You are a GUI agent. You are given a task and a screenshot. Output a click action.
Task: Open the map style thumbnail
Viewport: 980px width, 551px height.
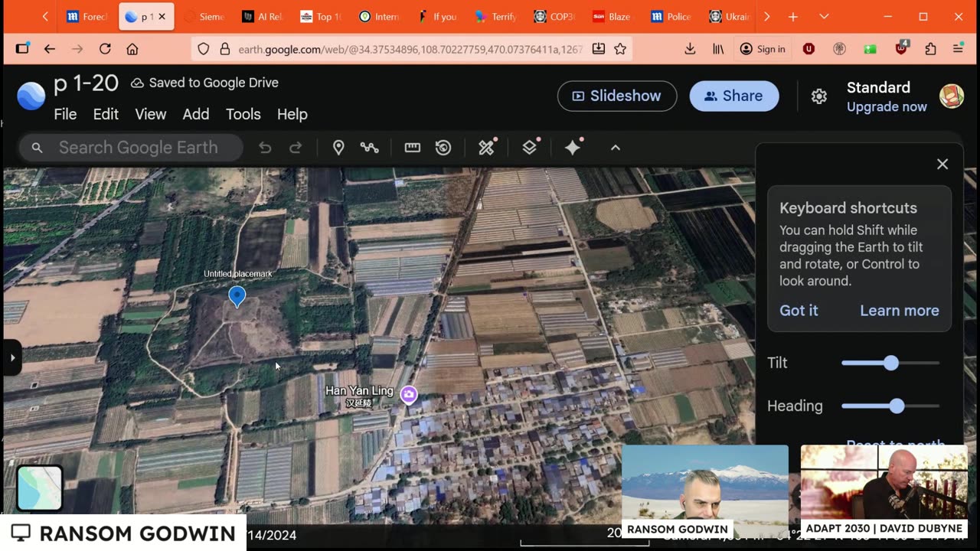[40, 488]
